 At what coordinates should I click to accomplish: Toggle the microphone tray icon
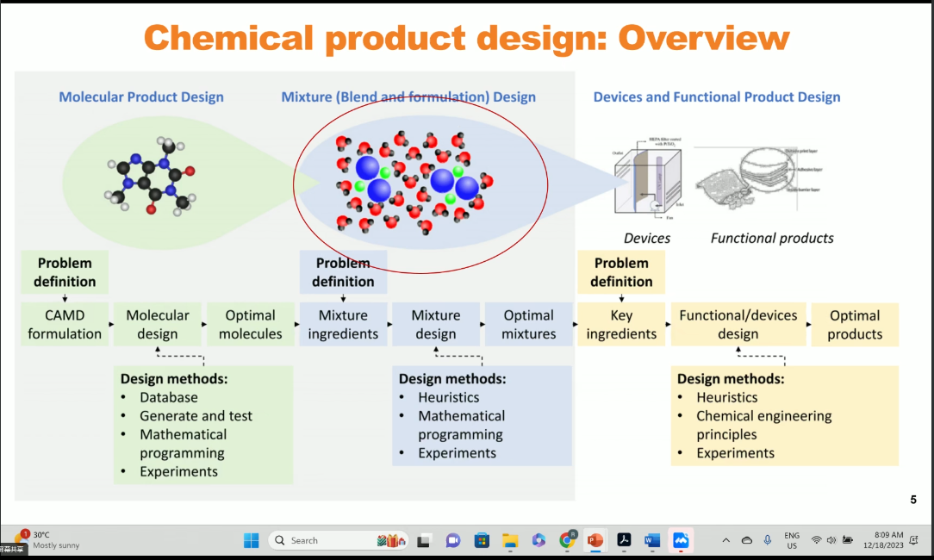point(768,540)
